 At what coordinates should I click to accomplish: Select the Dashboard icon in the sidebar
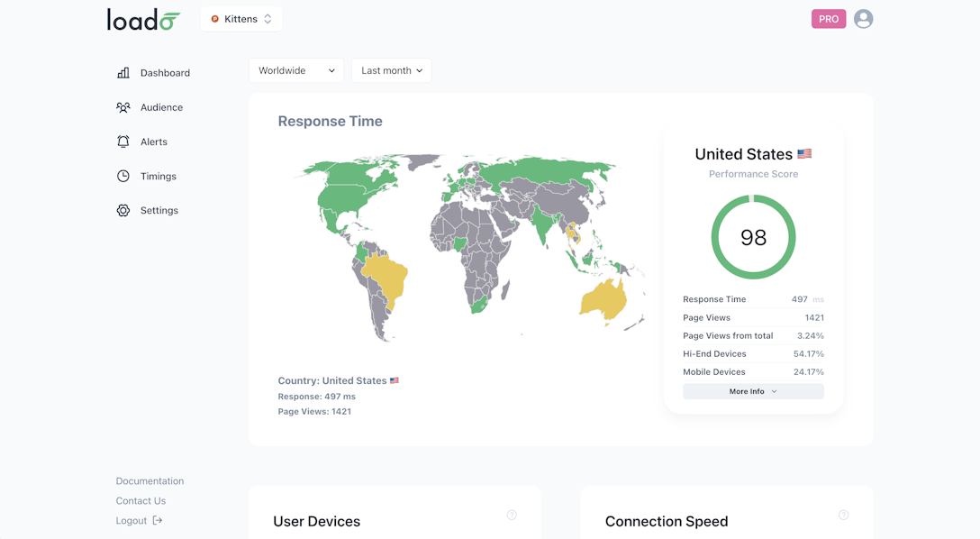pyautogui.click(x=122, y=72)
